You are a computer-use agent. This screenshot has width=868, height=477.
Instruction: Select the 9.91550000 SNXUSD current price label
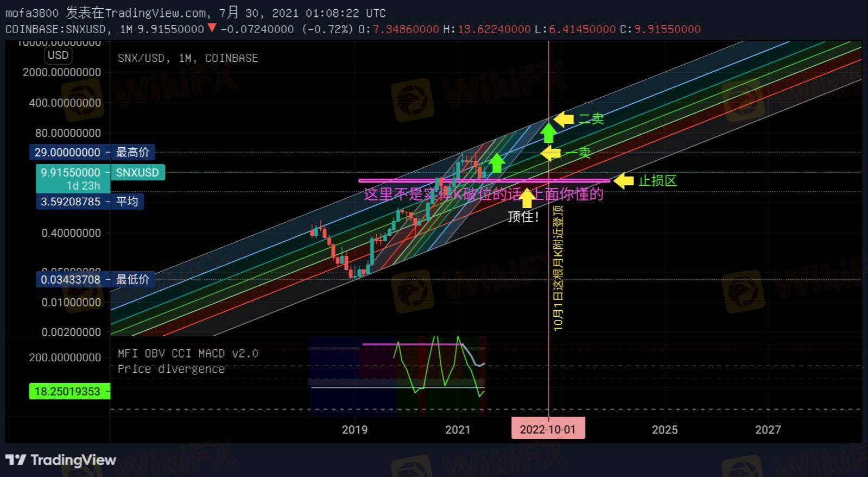100,173
